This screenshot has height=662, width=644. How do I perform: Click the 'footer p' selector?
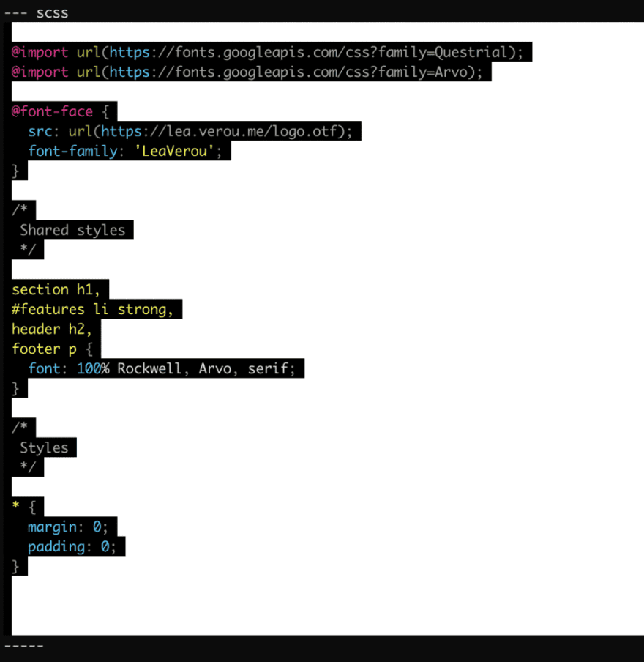(x=45, y=349)
